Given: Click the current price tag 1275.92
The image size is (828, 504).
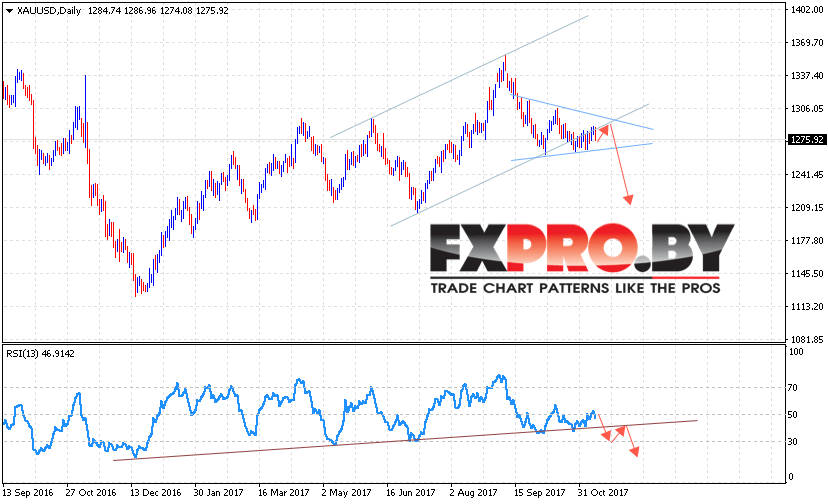Looking at the screenshot, I should click(806, 139).
